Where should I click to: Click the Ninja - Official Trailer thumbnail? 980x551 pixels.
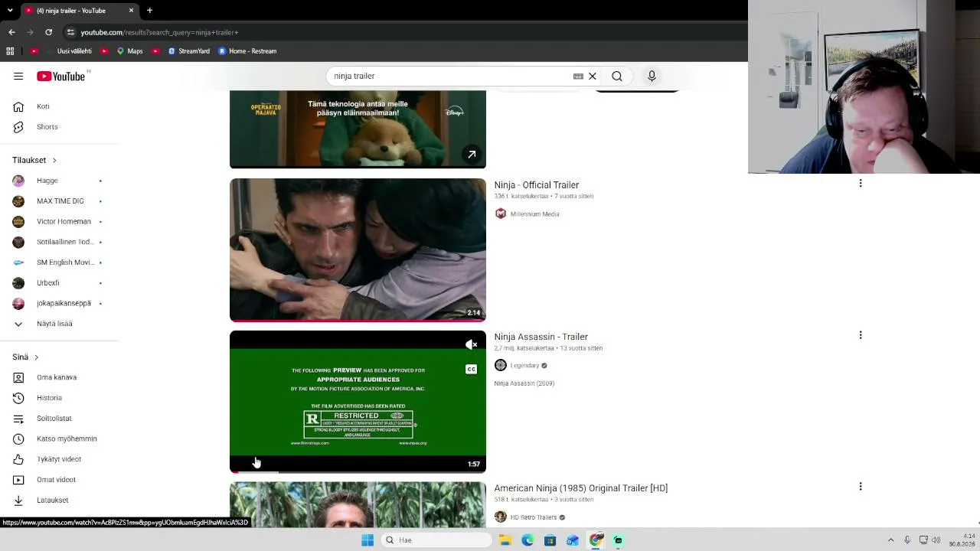[x=358, y=250]
